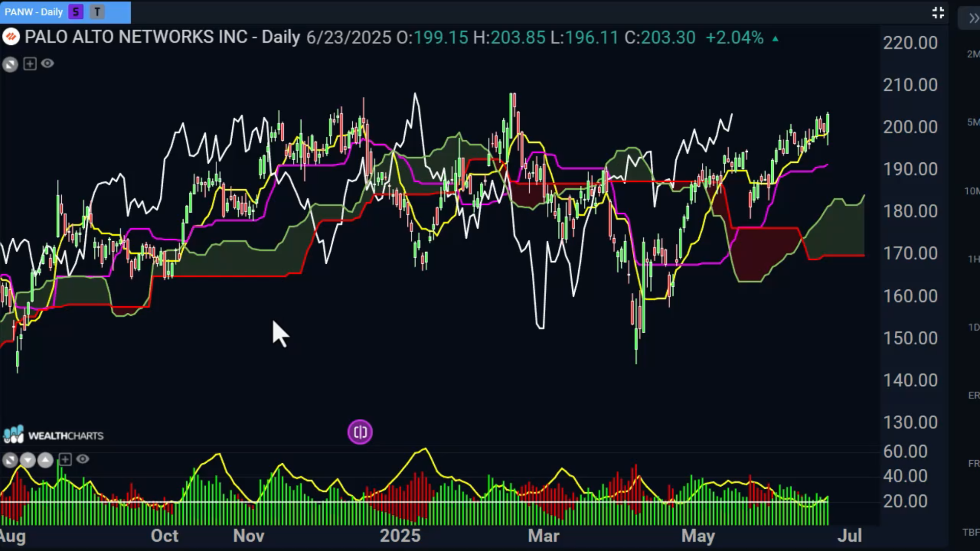Click the close value 203.30
This screenshot has height=551, width=980.
tap(668, 38)
